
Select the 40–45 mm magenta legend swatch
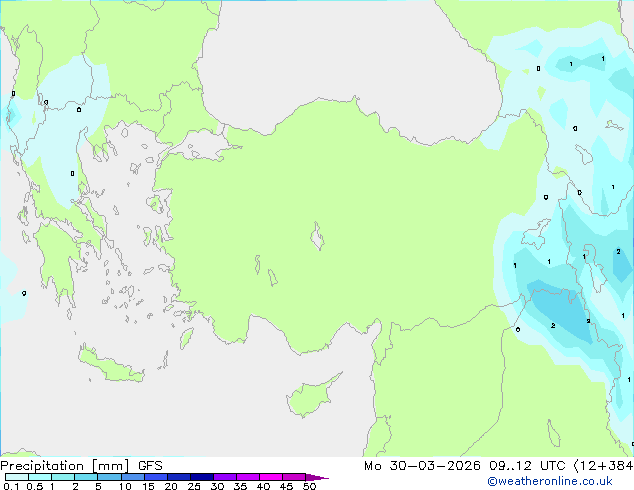pos(271,477)
